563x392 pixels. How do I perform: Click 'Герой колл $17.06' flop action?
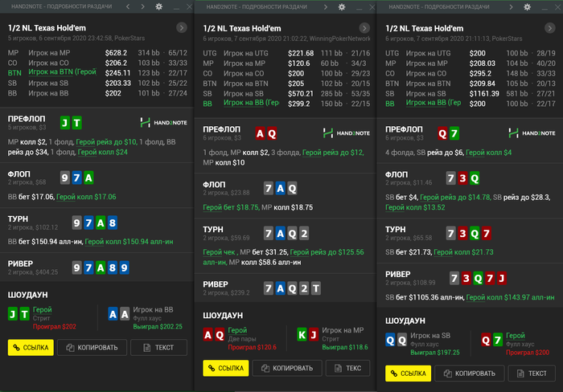[x=86, y=197]
